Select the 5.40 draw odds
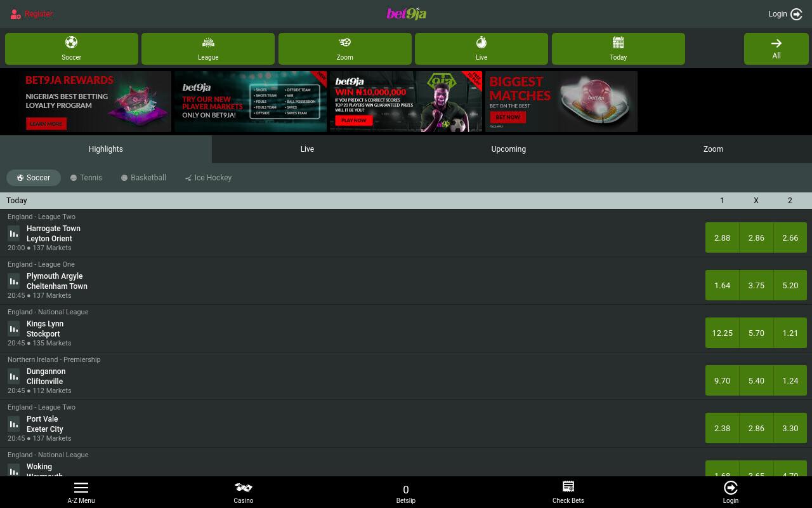The image size is (812, 508). (756, 380)
